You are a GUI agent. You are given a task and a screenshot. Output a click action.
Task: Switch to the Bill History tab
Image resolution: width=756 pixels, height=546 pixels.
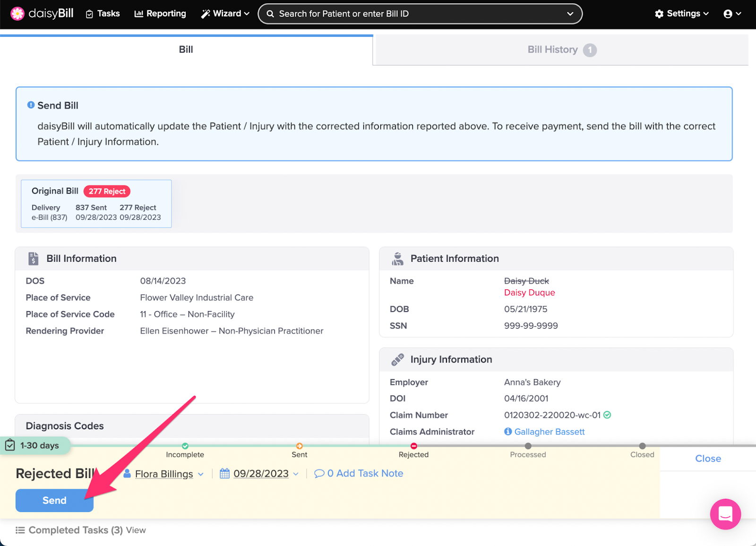point(560,50)
